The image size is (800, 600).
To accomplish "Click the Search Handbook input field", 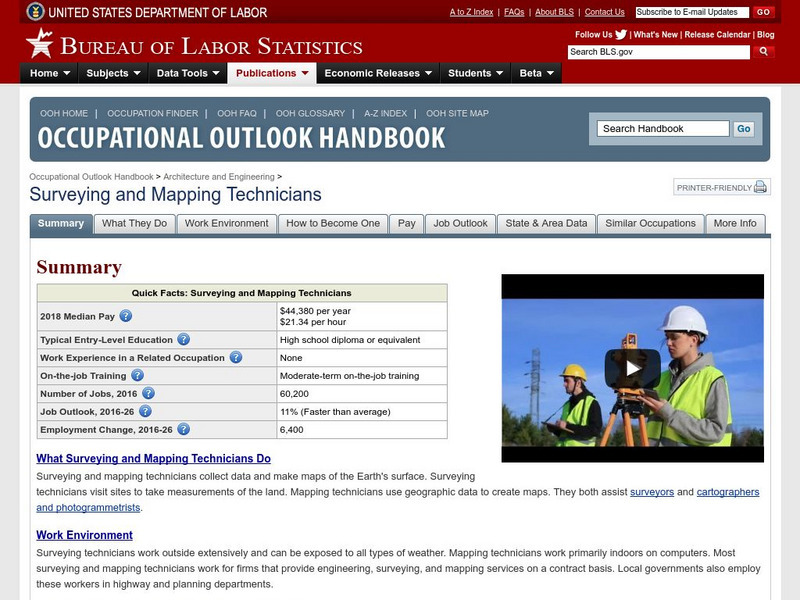I will coord(663,129).
